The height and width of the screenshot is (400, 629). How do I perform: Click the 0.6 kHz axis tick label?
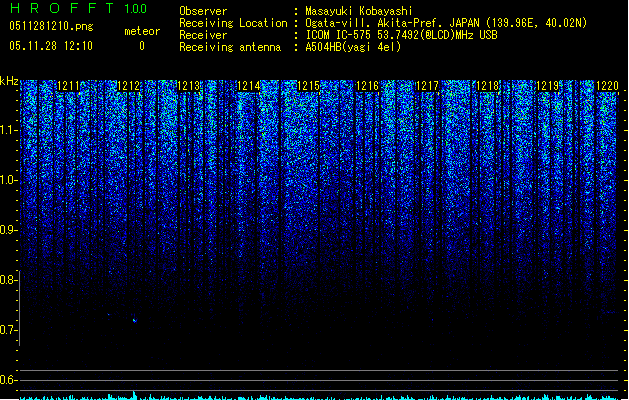pos(9,380)
